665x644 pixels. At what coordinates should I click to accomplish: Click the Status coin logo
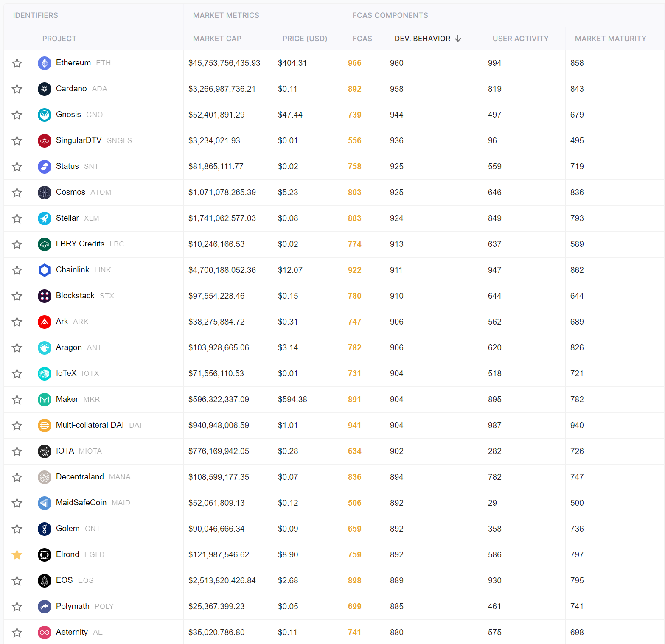pos(45,167)
